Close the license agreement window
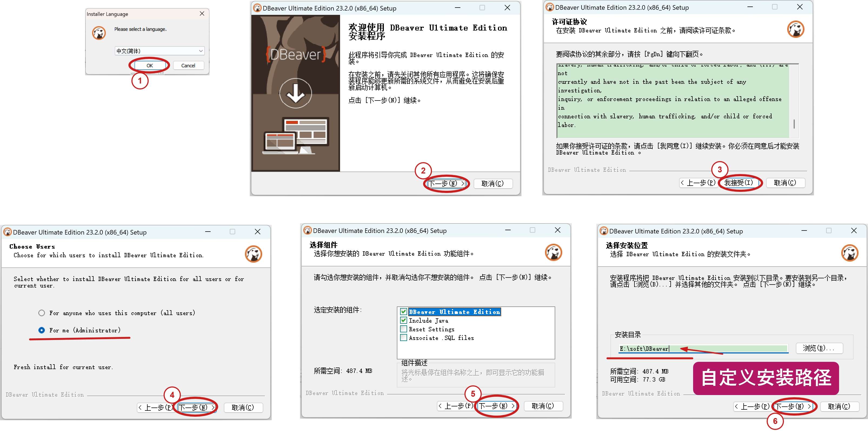 [800, 7]
